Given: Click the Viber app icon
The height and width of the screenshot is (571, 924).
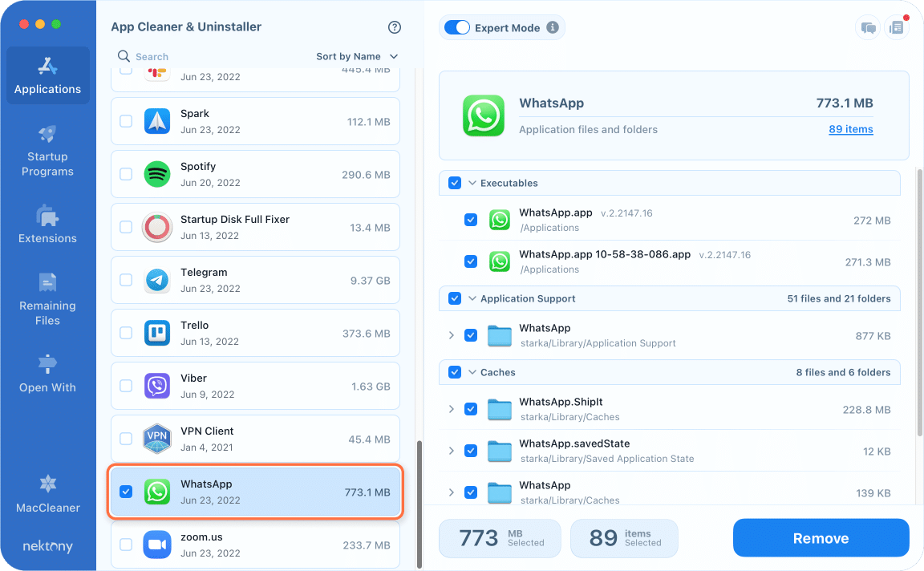Looking at the screenshot, I should point(157,386).
